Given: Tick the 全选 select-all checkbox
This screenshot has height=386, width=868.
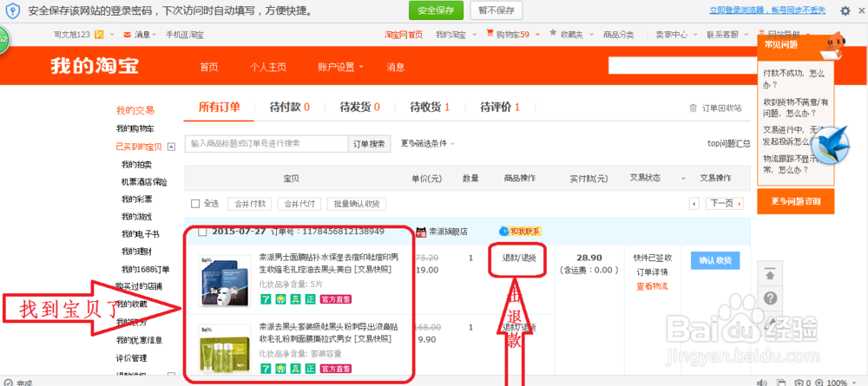Looking at the screenshot, I should [194, 204].
